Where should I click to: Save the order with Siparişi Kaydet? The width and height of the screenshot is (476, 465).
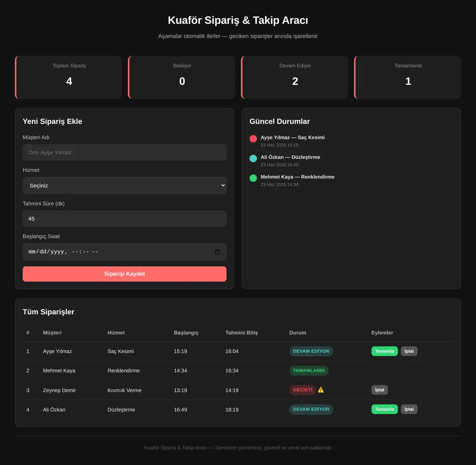click(125, 274)
